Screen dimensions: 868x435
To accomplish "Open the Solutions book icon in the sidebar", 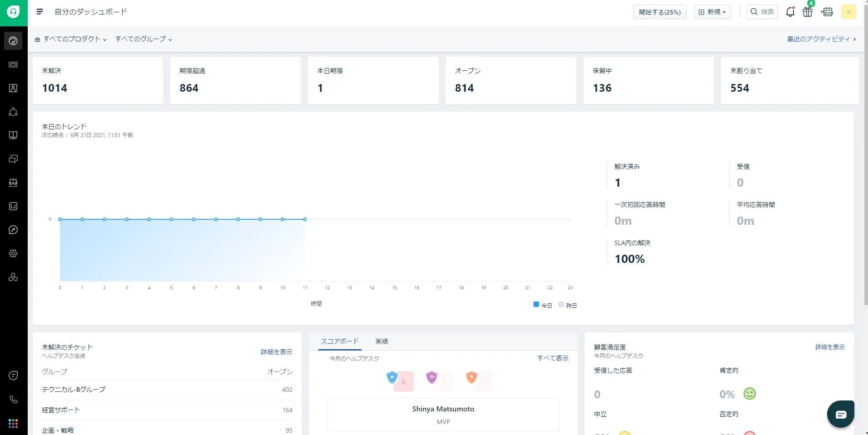I will [x=13, y=135].
